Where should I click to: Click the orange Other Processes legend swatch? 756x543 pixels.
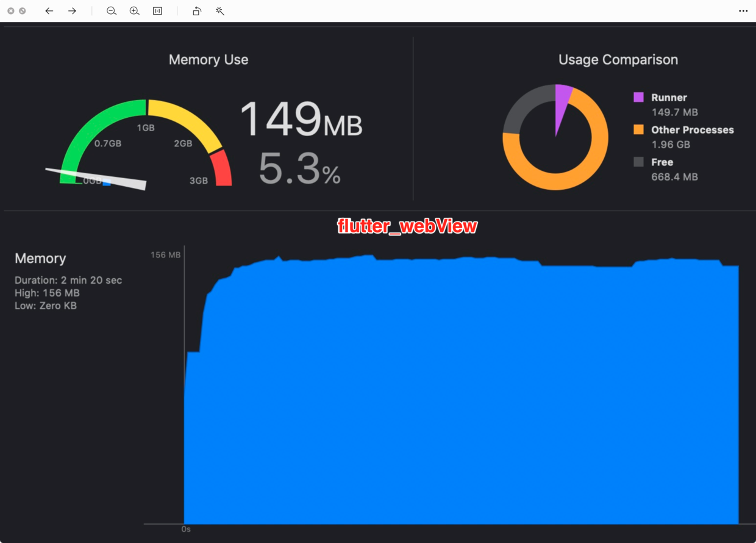(638, 129)
